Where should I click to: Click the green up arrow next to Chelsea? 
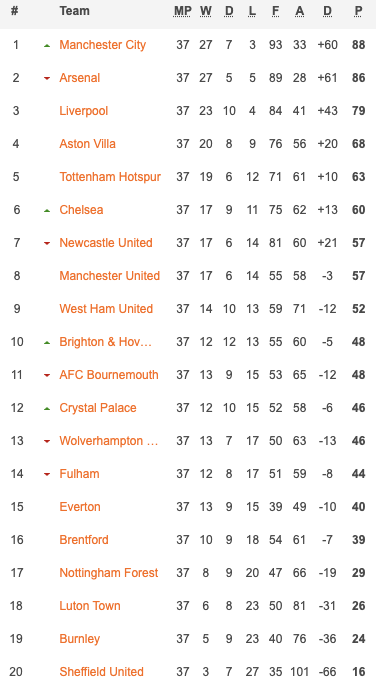point(47,211)
